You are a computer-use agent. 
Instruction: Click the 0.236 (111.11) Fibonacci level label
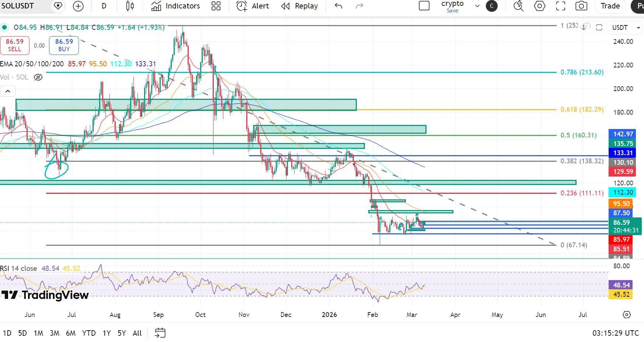pyautogui.click(x=582, y=193)
